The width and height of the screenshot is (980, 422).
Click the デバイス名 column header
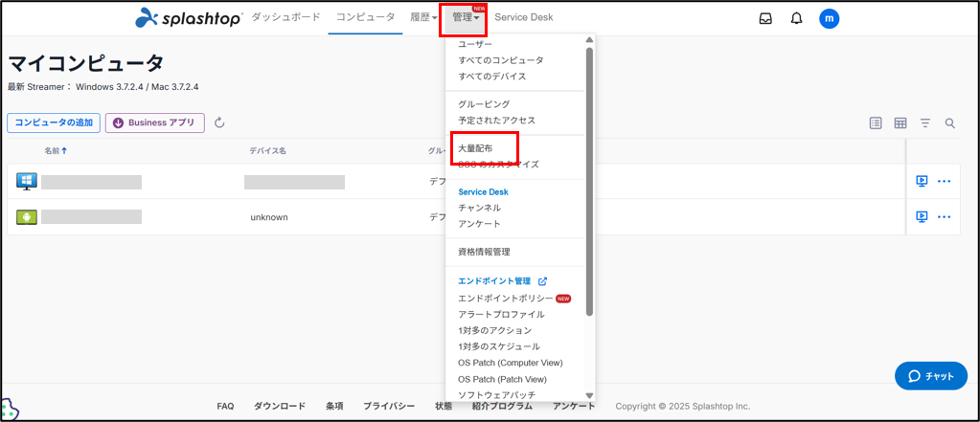point(267,150)
